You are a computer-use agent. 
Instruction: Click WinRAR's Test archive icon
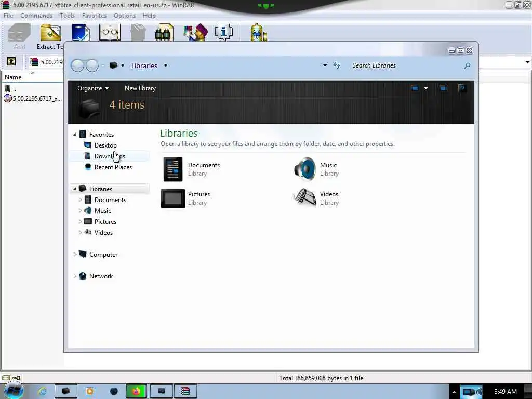click(x=81, y=33)
